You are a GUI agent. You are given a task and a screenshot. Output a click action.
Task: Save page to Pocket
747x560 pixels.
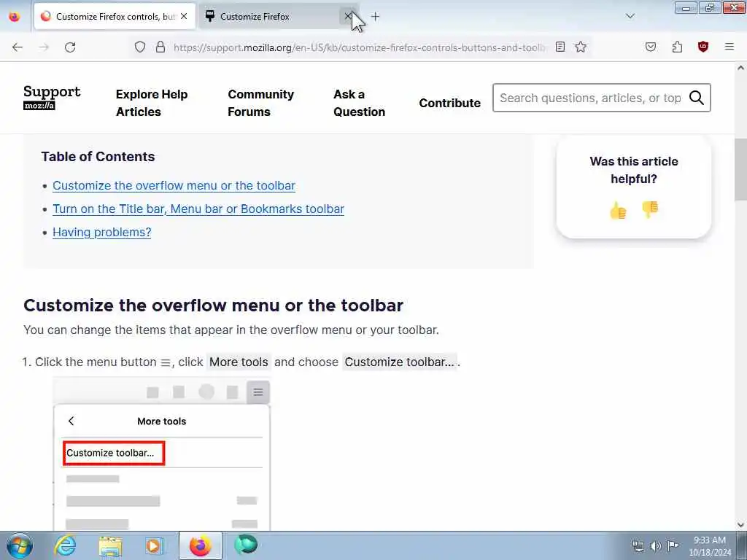[651, 47]
